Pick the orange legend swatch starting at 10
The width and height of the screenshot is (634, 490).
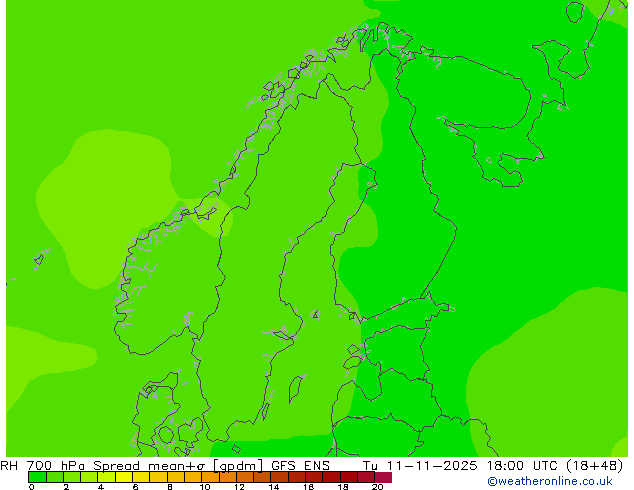(x=211, y=477)
